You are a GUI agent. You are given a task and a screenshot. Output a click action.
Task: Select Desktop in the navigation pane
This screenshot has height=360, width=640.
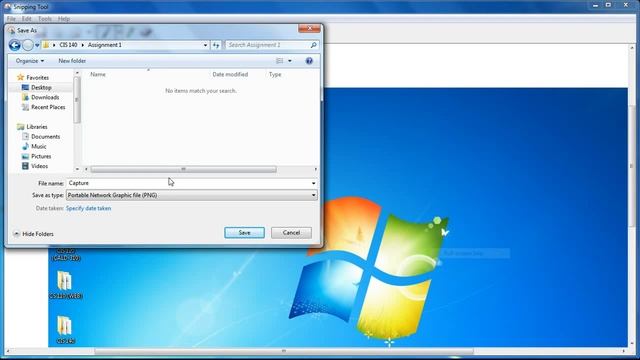click(x=41, y=87)
